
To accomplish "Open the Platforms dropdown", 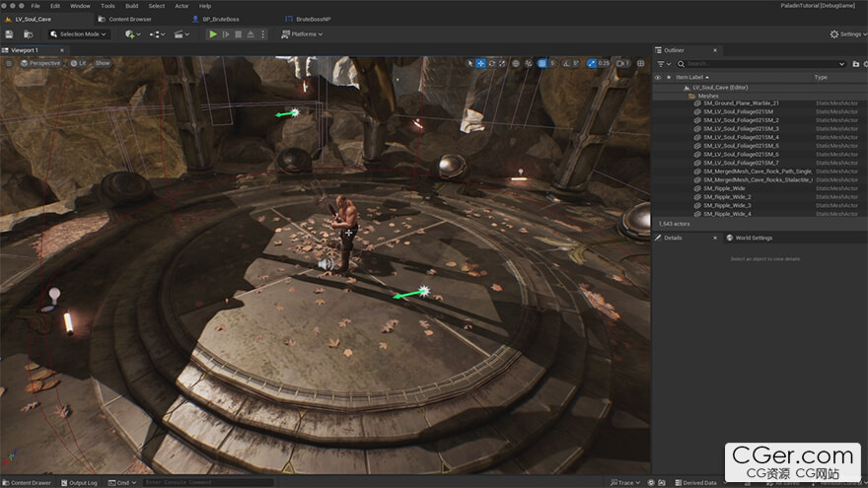I will tap(302, 35).
